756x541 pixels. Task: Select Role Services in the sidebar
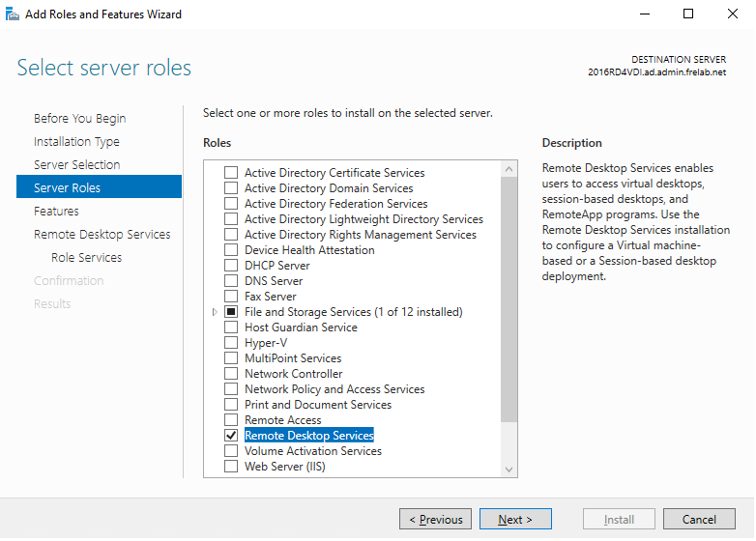[x=86, y=258]
